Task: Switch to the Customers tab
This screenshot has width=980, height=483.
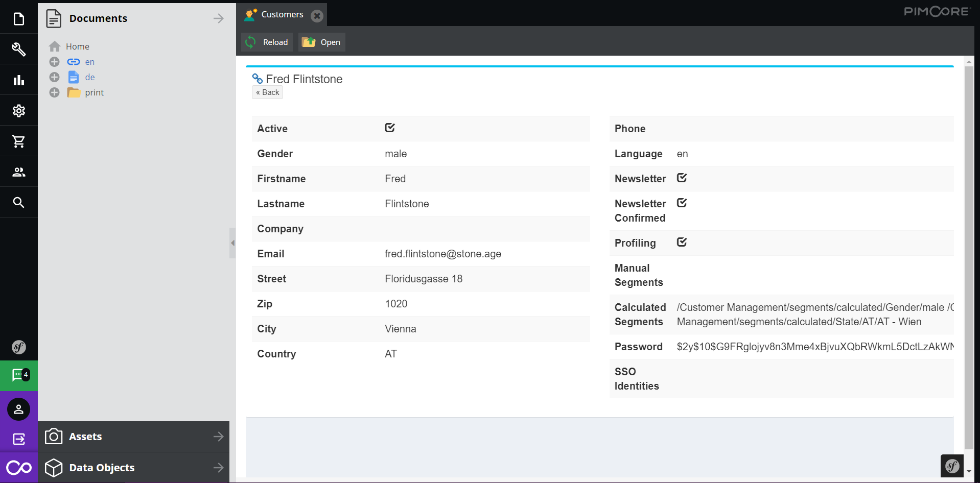Action: [x=282, y=15]
